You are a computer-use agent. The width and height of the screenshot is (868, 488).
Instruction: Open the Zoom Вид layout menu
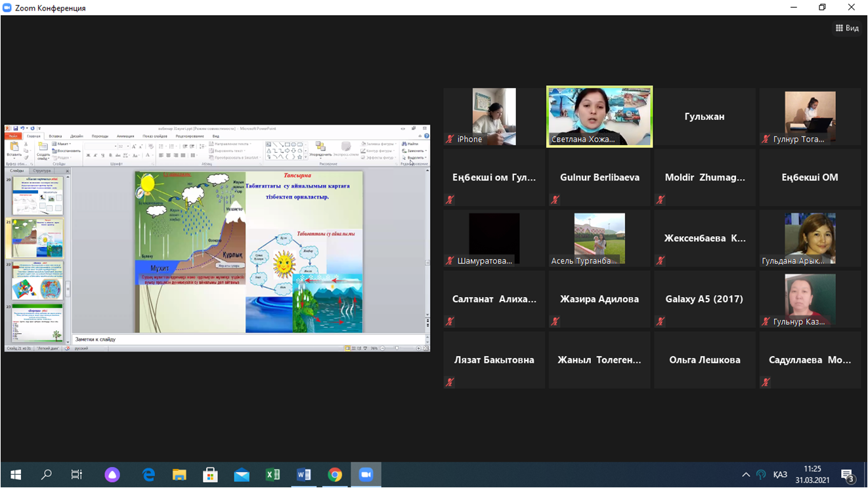[x=847, y=28]
